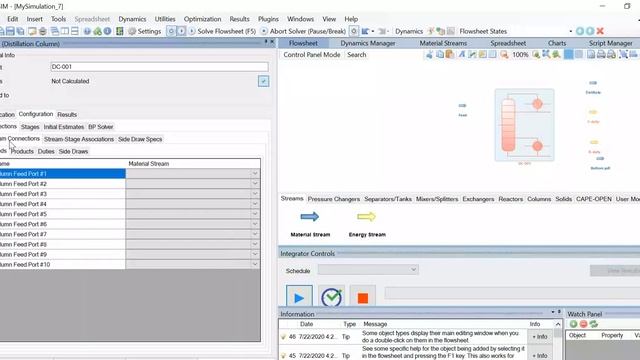Click the paste icon in flowsheet toolbar
The height and width of the screenshot is (360, 640).
click(x=449, y=54)
